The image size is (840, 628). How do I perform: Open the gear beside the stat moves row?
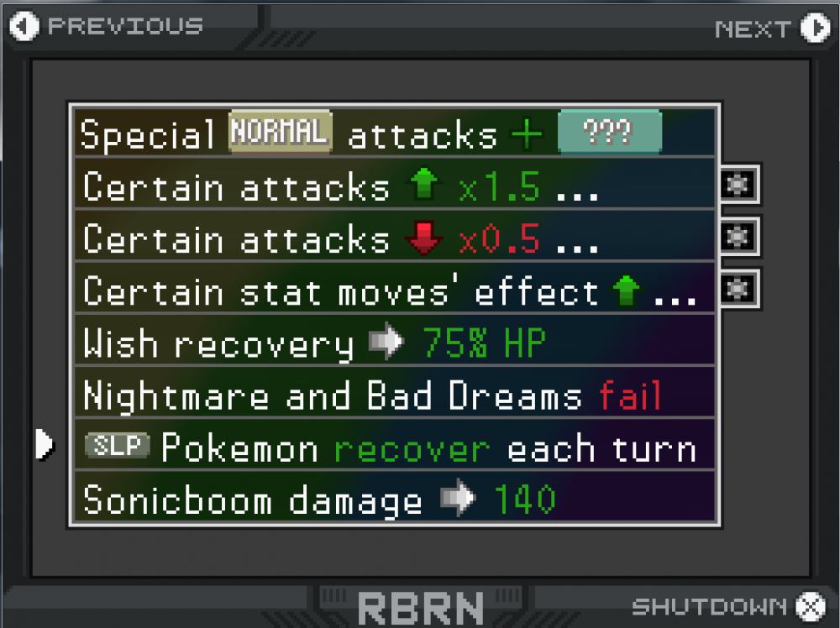click(738, 289)
